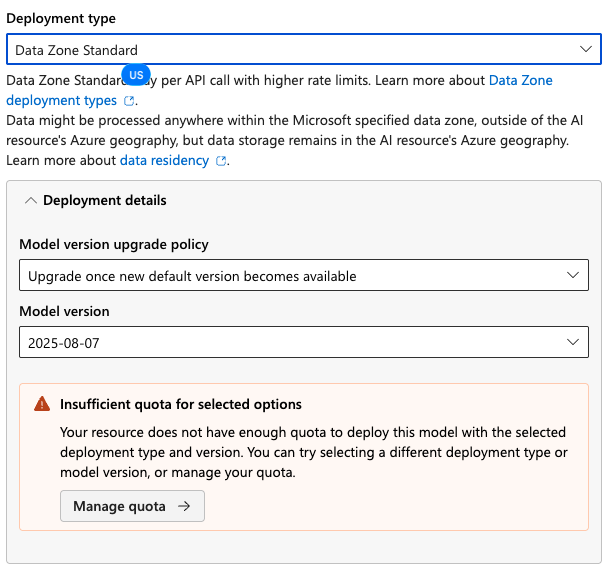The image size is (605, 574).
Task: Click external-link icon after deployment types
Action: 129,101
